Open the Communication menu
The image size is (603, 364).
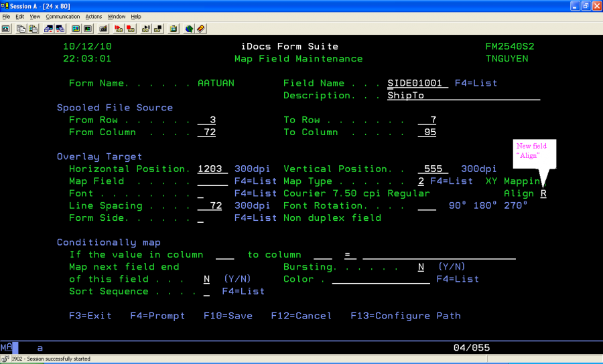coord(62,16)
